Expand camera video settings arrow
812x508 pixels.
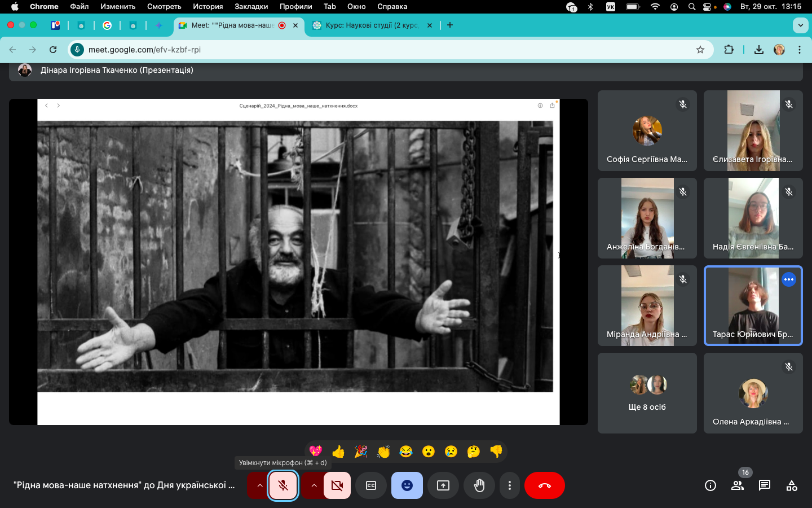pos(314,485)
